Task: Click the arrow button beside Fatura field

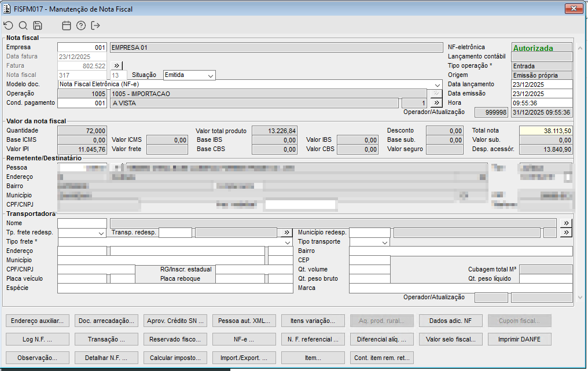Action: coord(116,66)
